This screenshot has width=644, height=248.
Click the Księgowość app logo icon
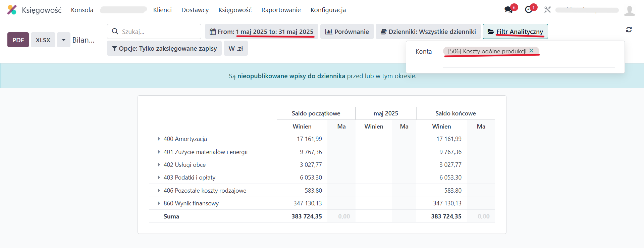click(12, 10)
